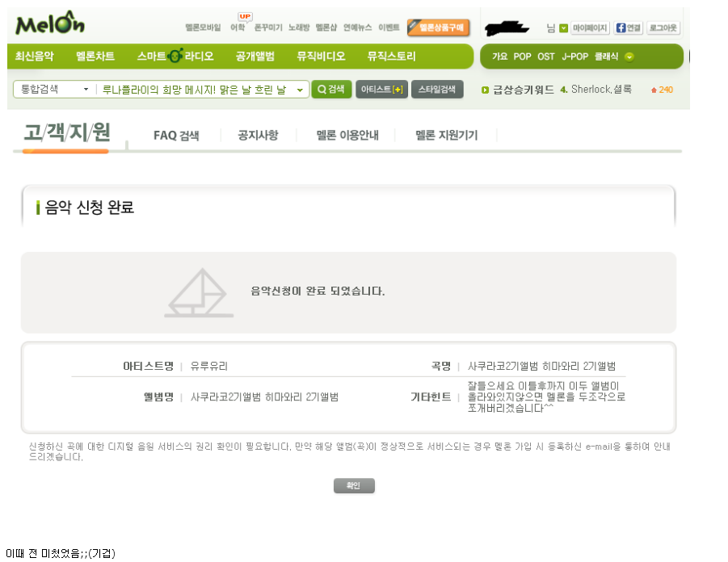Viewport: 728px width, 562px height.
Task: Switch to 멜론 지원기기 tab
Action: (x=446, y=135)
